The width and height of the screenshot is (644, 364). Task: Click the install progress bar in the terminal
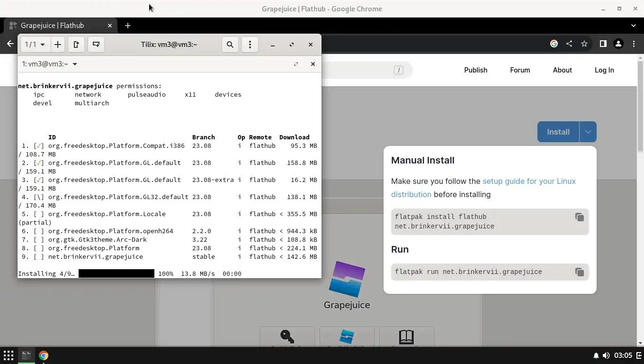point(116,273)
